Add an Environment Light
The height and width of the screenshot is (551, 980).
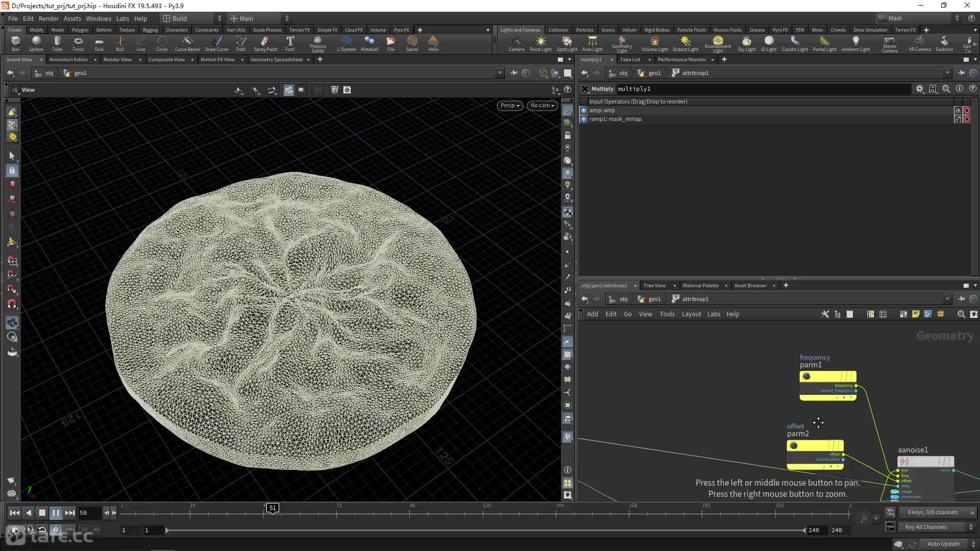(718, 44)
